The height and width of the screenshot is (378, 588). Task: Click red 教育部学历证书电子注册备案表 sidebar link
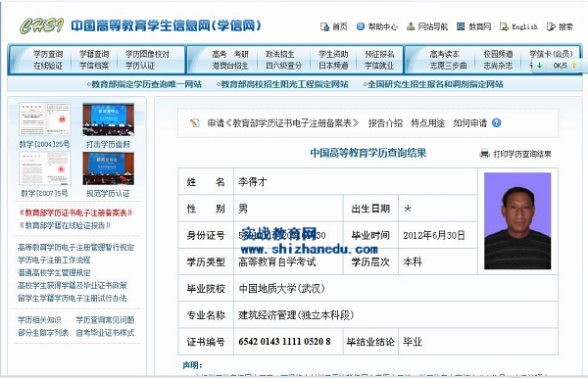(75, 213)
